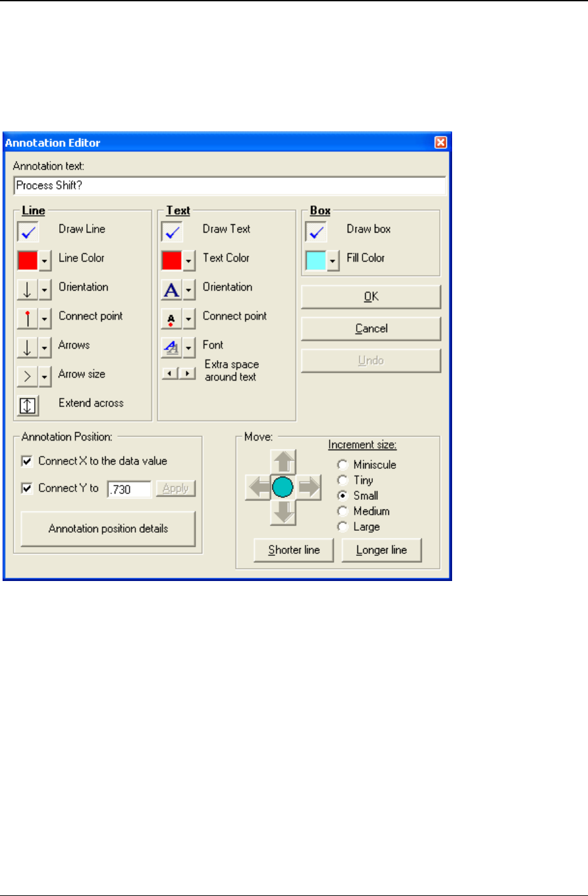Click the Shorter line button
The width and height of the screenshot is (588, 896).
(294, 550)
